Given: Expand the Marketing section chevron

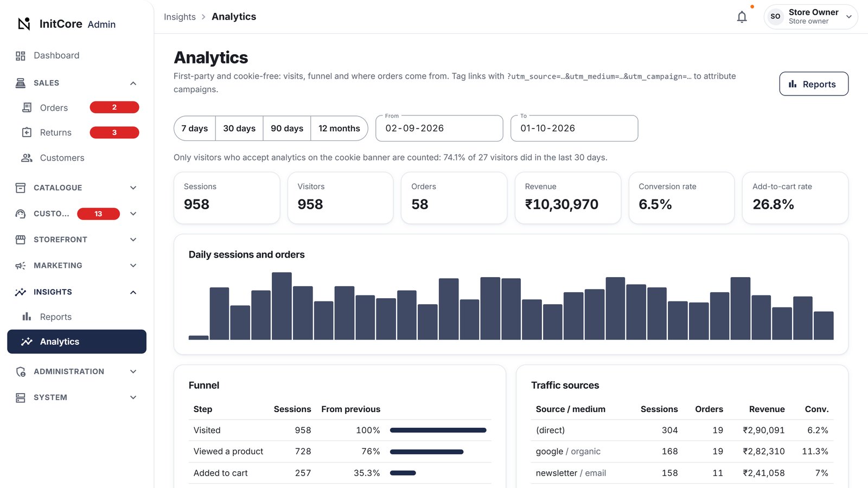Looking at the screenshot, I should click(133, 266).
